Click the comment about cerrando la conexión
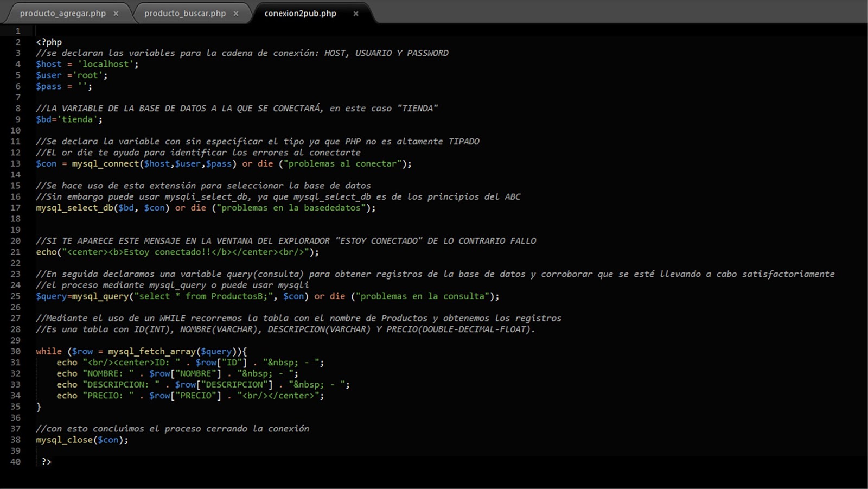 point(173,428)
